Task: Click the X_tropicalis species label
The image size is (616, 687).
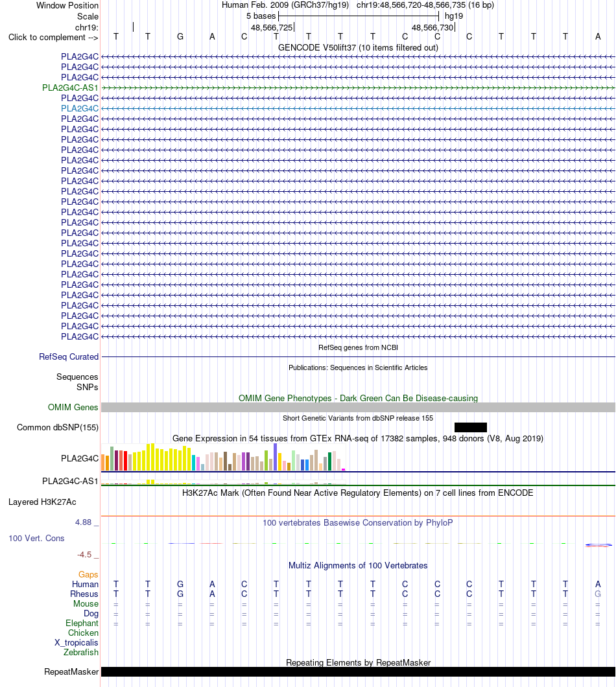Action: [77, 643]
